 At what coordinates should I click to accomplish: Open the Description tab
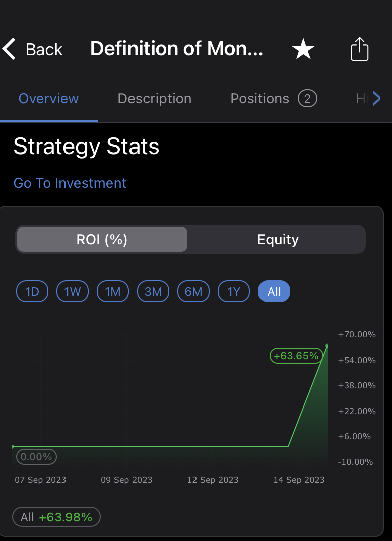pos(154,99)
